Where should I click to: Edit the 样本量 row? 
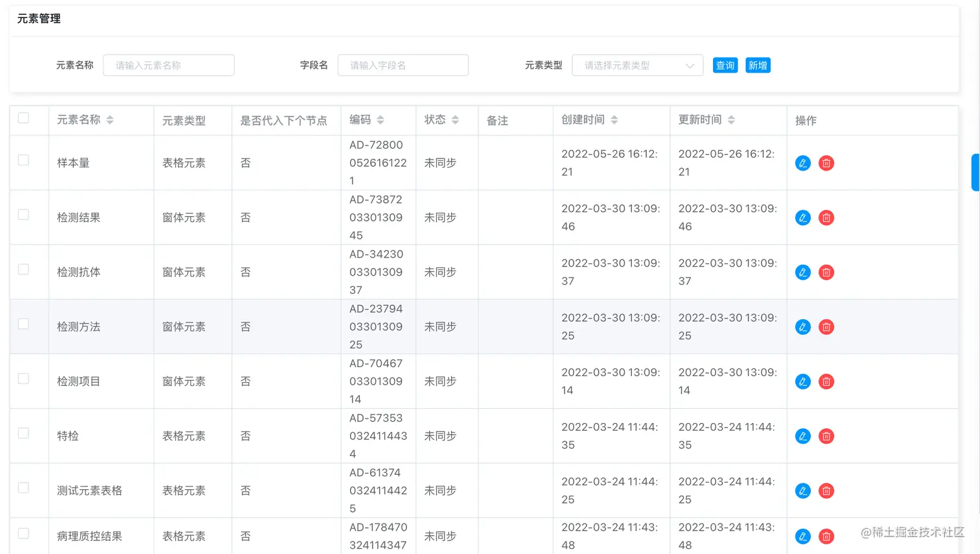802,163
